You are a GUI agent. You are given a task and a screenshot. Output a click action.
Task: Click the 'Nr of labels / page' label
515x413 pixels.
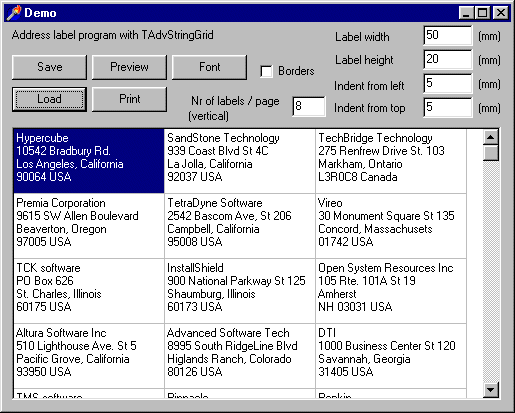(235, 101)
